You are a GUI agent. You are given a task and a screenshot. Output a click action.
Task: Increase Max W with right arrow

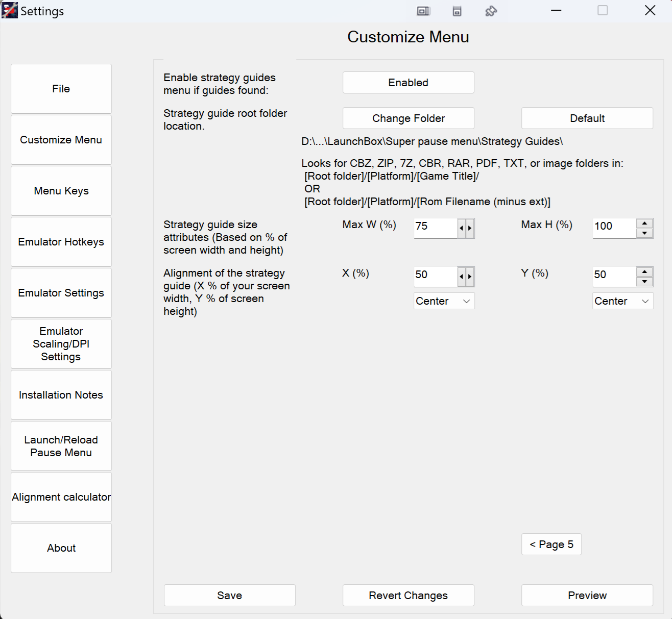(470, 228)
